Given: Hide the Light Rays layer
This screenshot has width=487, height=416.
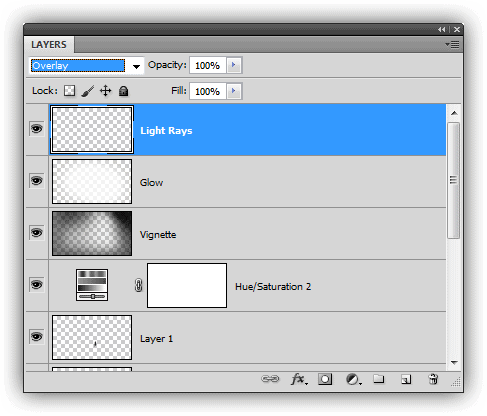Looking at the screenshot, I should (x=37, y=129).
